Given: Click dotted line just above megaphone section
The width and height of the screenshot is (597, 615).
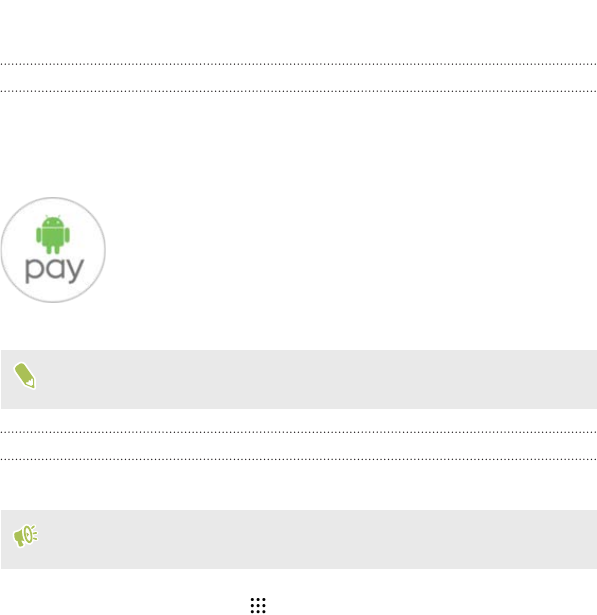Looking at the screenshot, I should coord(298,459).
